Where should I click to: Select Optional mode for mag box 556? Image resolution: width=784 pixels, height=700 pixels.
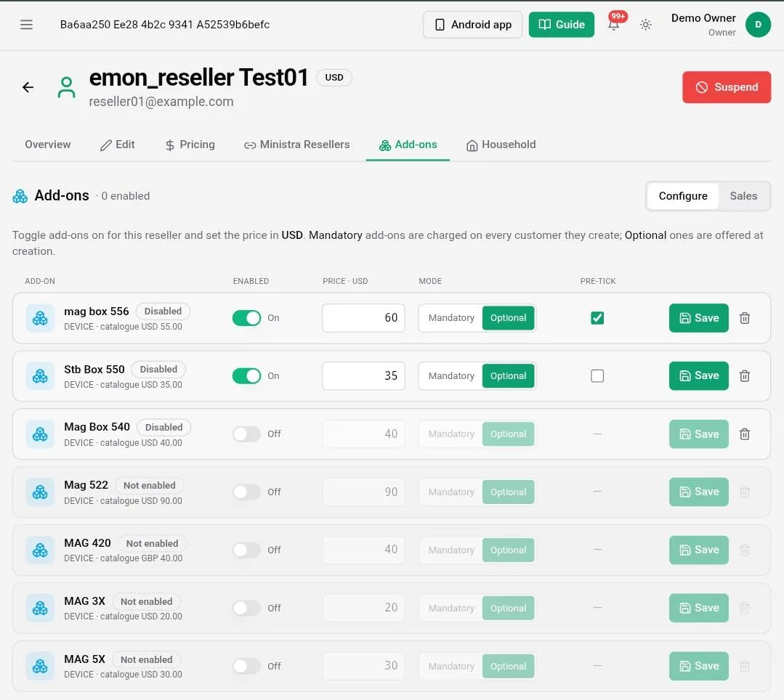pos(508,318)
